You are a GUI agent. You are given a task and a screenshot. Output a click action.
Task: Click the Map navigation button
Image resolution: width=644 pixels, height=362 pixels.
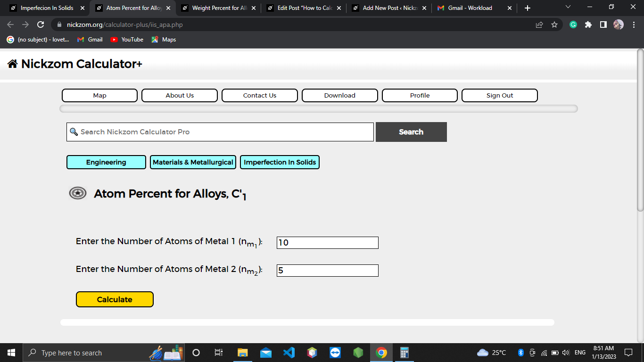click(x=99, y=95)
